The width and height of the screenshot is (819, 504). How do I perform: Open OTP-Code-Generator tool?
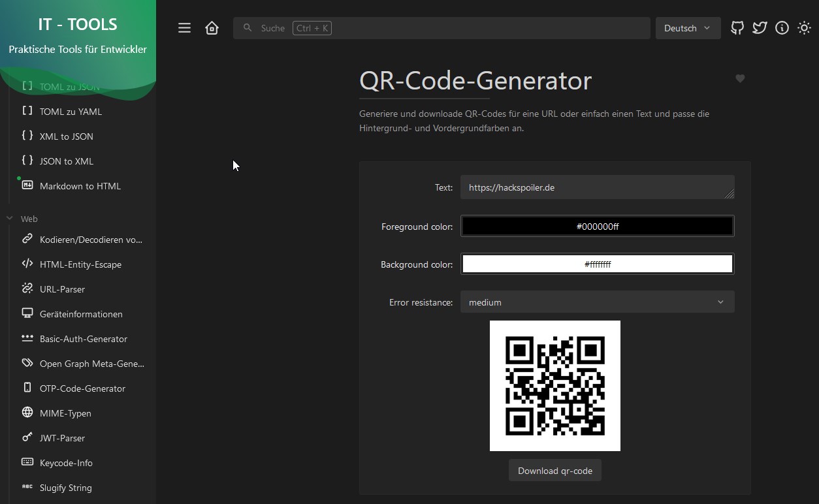point(82,388)
